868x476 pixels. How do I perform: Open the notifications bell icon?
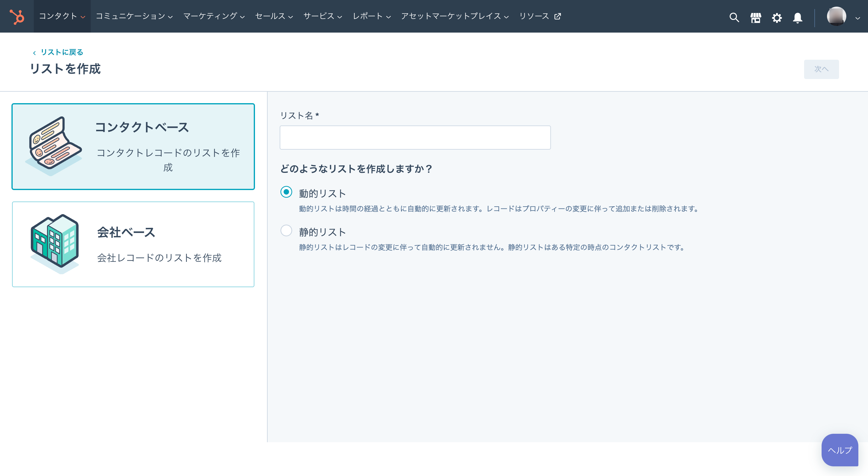click(797, 17)
